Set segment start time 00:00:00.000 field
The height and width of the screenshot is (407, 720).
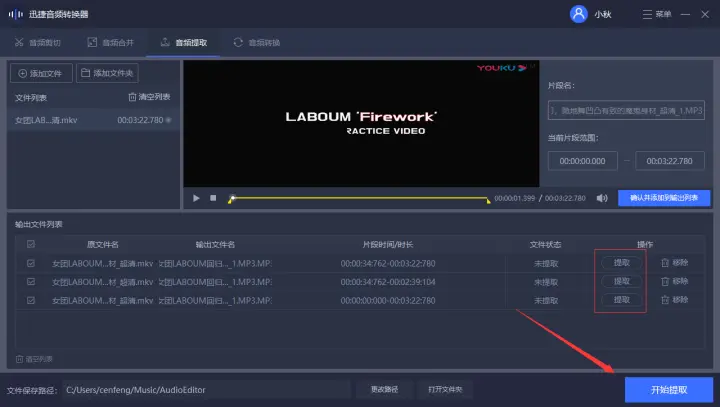point(582,161)
